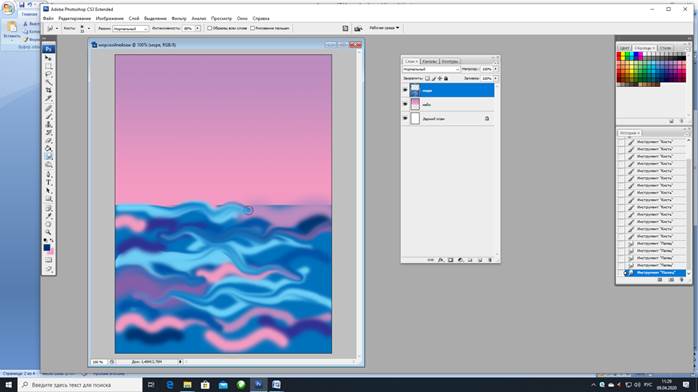This screenshot has width=698, height=392.
Task: Toggle Lock image pixels brush icon
Action: pos(434,78)
